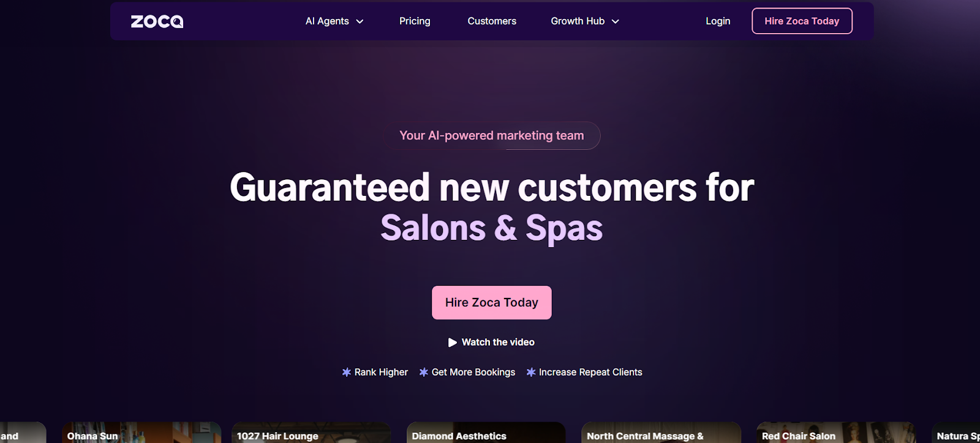Click the play icon beside Watch the video
Screen dimensions: 980x443
[x=453, y=343]
